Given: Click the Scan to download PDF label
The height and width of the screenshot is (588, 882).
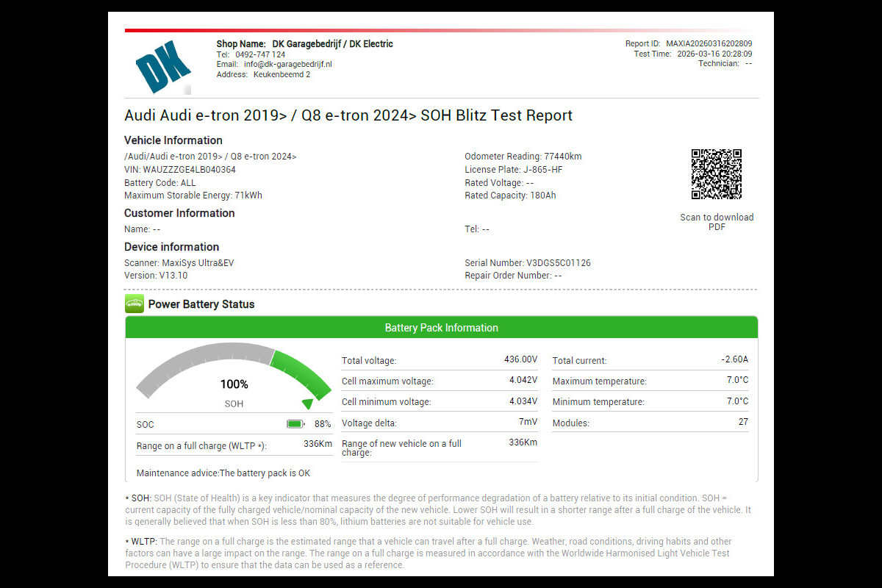Looking at the screenshot, I should point(716,222).
